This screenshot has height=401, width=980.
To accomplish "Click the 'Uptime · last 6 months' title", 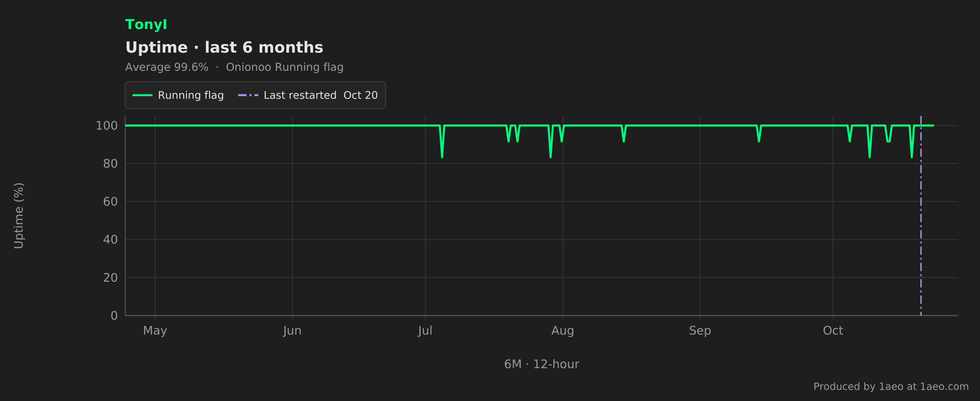I will [x=224, y=47].
